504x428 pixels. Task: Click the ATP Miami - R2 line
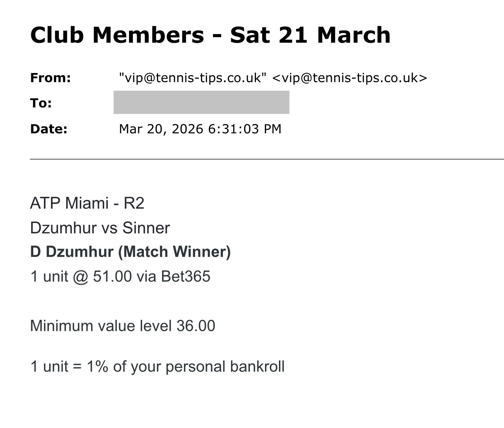click(x=87, y=203)
